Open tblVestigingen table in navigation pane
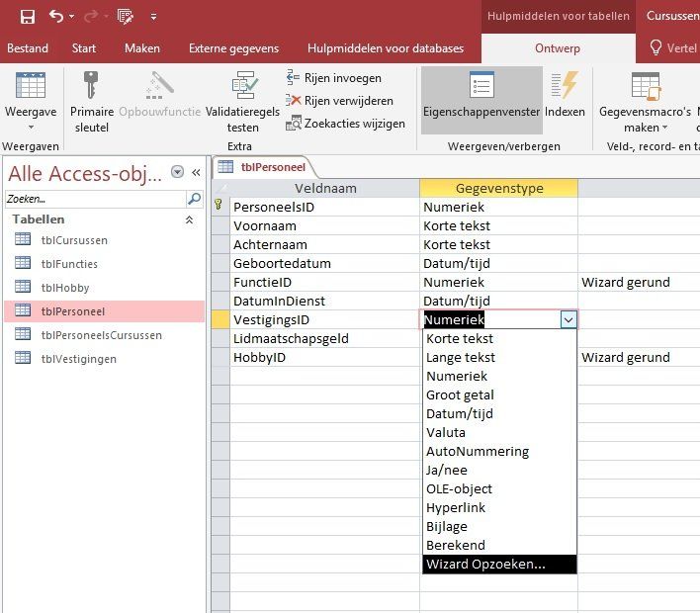700x613 pixels. (x=78, y=359)
